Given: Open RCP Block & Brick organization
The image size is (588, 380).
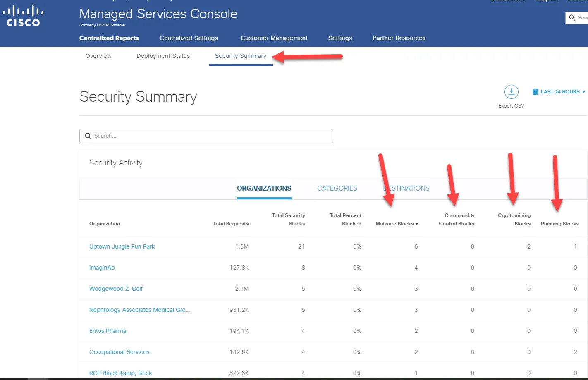Looking at the screenshot, I should [x=120, y=373].
